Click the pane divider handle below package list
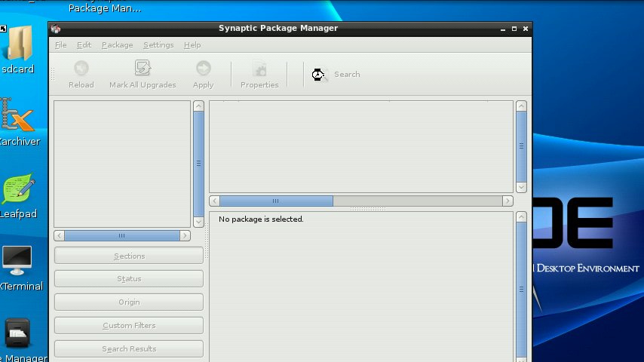This screenshot has width=644, height=362. tap(368, 209)
